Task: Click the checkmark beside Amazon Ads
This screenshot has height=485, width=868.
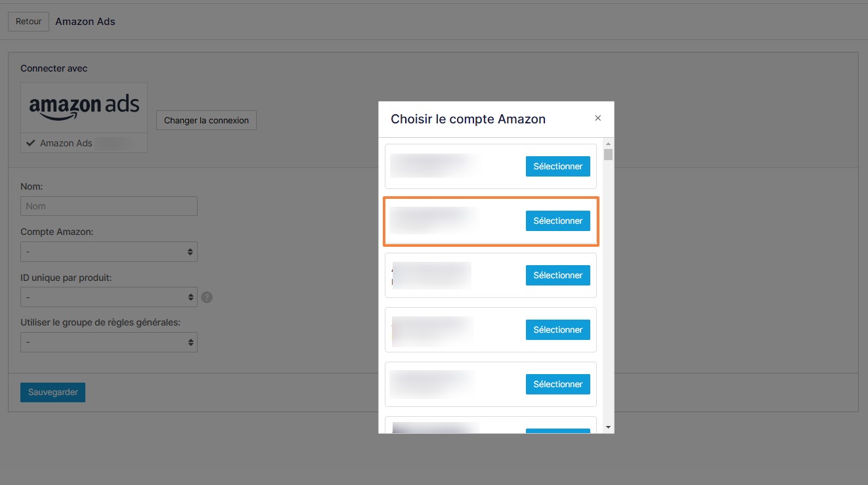Action: tap(30, 143)
